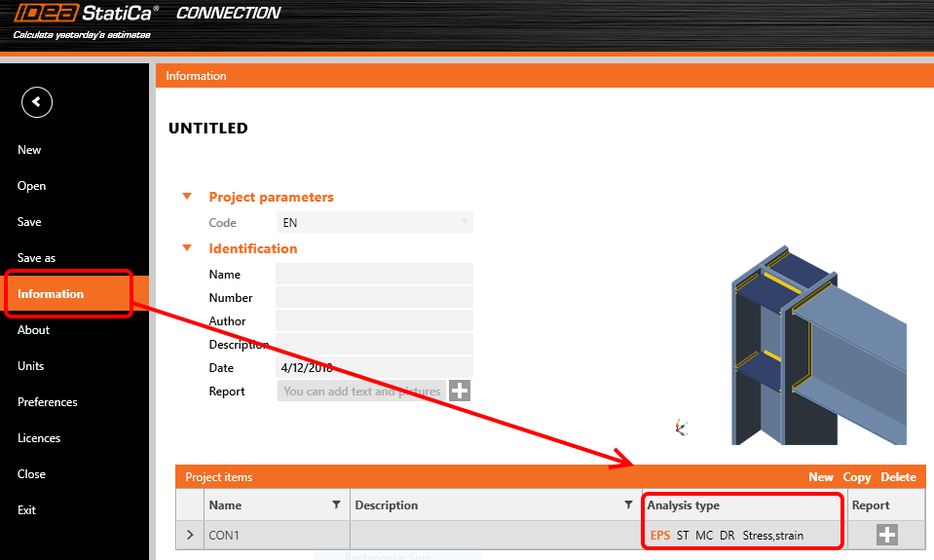Open the Code dropdown showing EN
The image size is (934, 560).
pos(375,222)
